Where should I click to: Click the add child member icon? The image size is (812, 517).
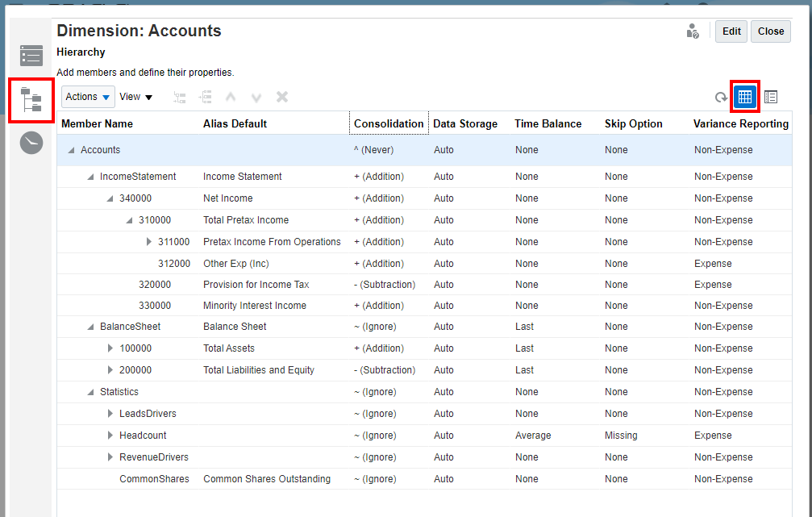[180, 98]
